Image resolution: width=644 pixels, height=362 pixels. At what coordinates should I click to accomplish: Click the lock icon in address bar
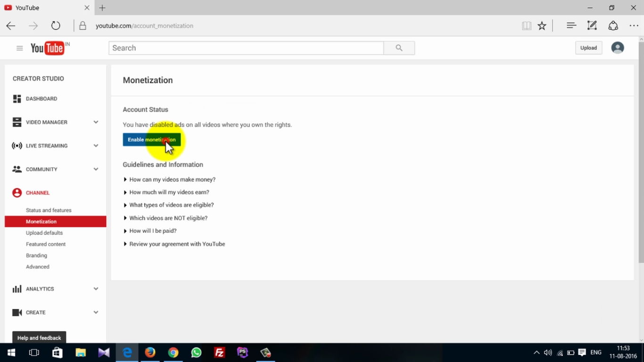tap(83, 26)
